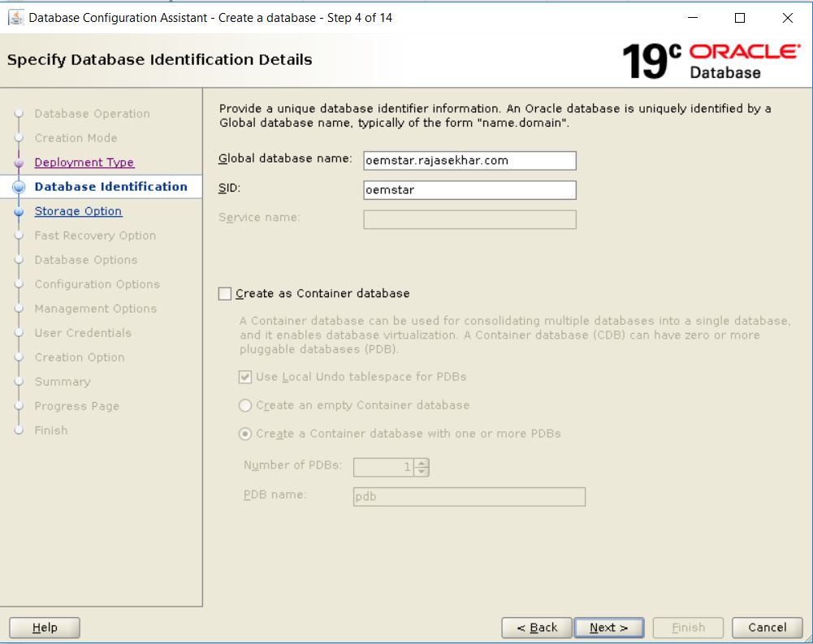The image size is (813, 644).
Task: Toggle Use Local Undo tablespace checkbox
Action: click(x=245, y=378)
